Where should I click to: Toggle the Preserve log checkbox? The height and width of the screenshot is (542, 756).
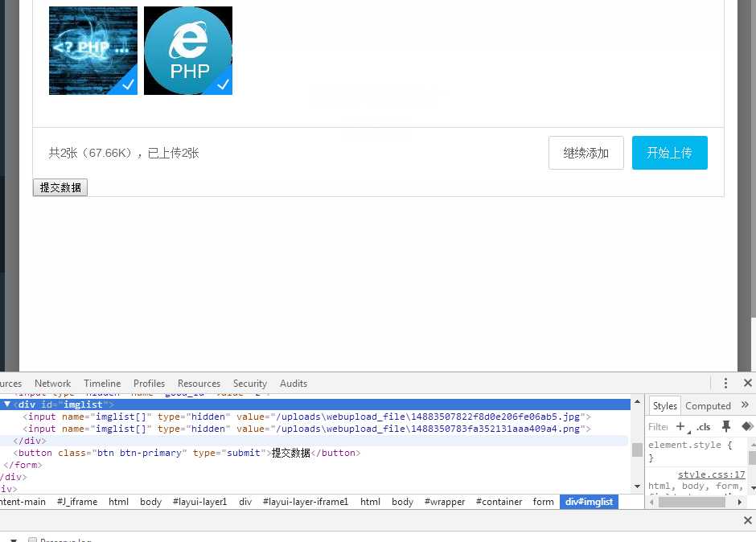pyautogui.click(x=32, y=540)
